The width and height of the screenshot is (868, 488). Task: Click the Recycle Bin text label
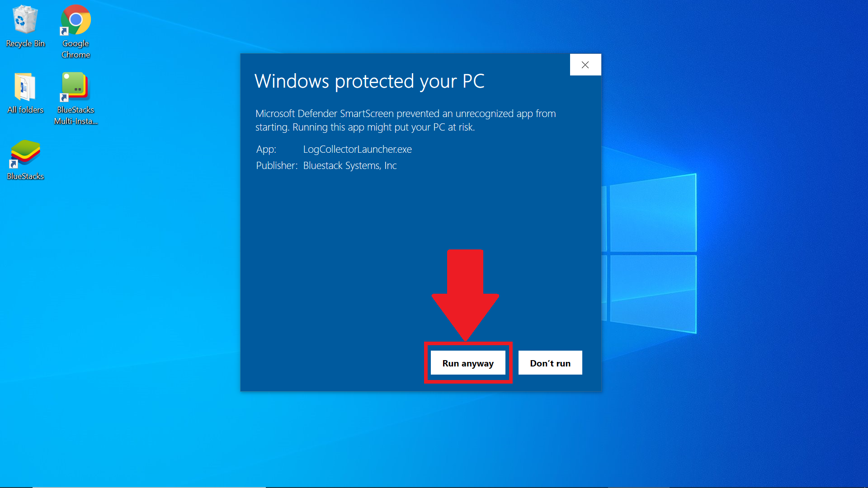point(25,43)
